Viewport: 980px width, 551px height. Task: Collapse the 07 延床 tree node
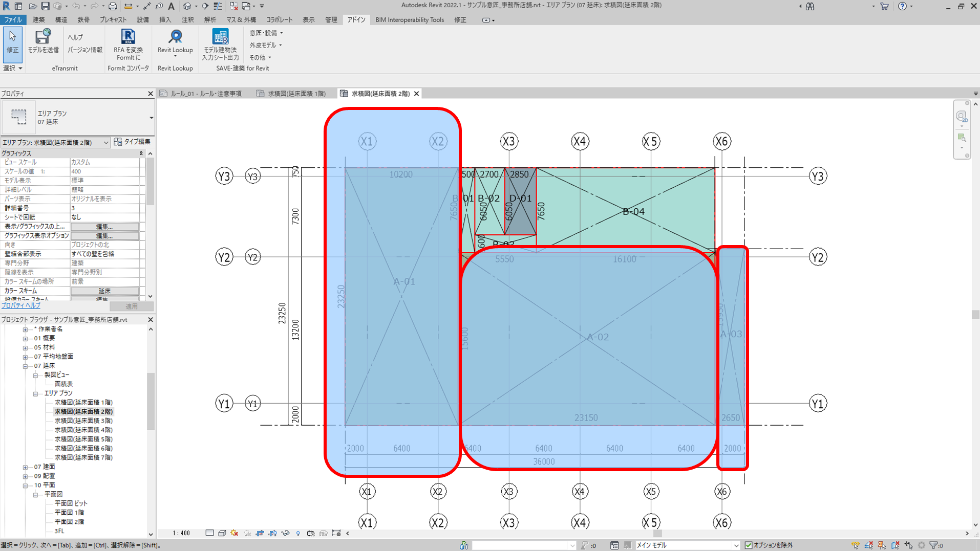[x=25, y=366]
